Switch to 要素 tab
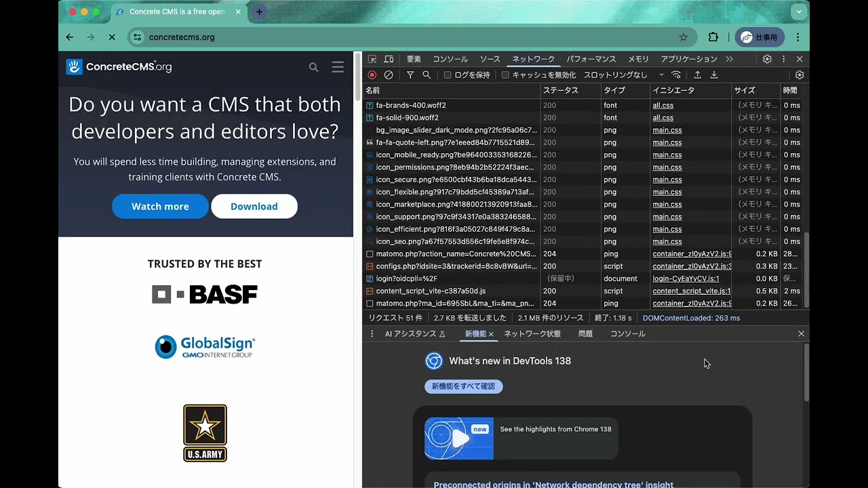Image resolution: width=868 pixels, height=488 pixels. click(414, 59)
